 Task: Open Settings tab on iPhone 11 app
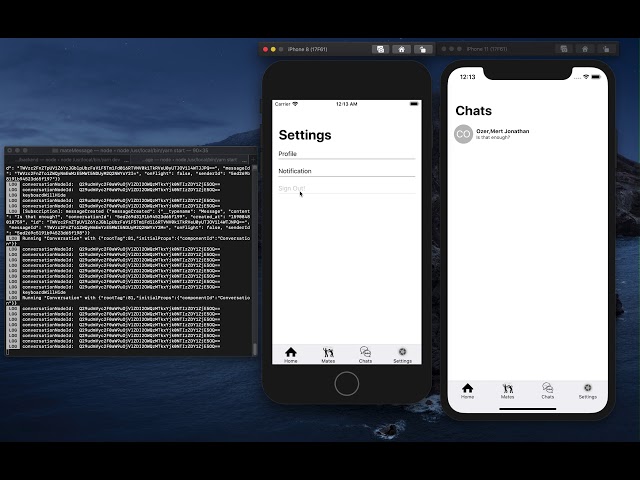point(587,391)
